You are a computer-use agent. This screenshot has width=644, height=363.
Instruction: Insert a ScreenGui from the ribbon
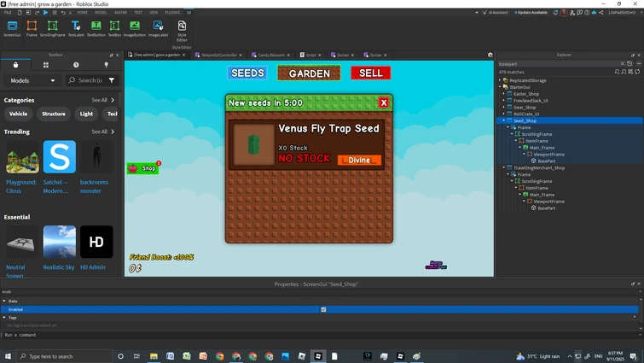[x=12, y=28]
